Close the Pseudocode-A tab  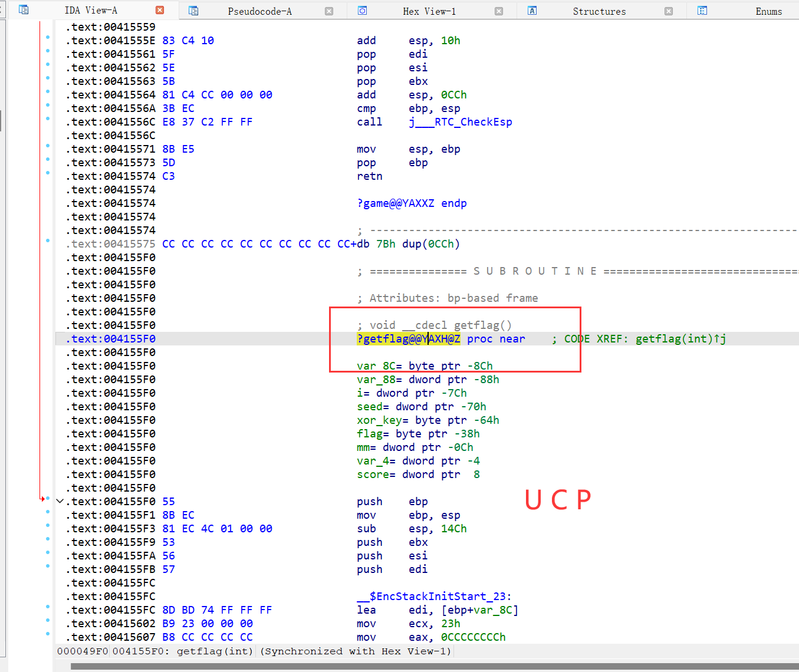point(329,11)
